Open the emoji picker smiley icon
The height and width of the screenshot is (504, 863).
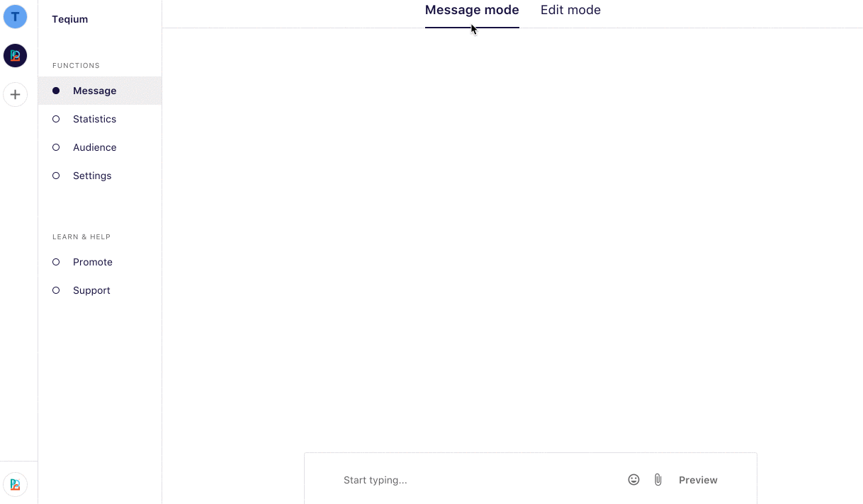pos(633,480)
